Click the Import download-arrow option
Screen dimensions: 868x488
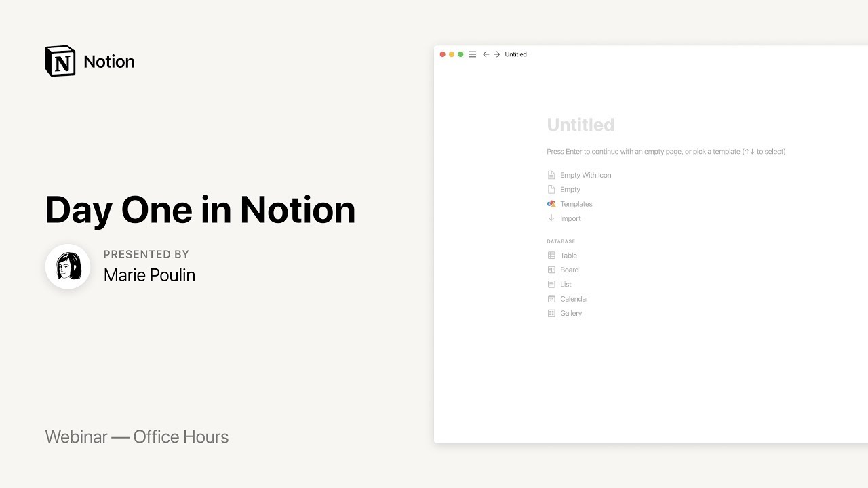570,218
